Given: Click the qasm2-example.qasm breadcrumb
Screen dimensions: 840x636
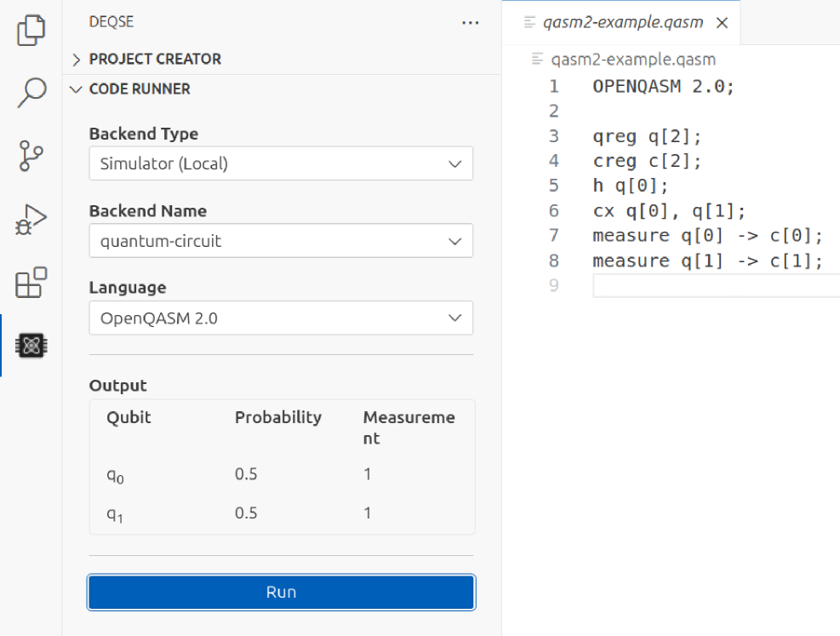Looking at the screenshot, I should 633,60.
